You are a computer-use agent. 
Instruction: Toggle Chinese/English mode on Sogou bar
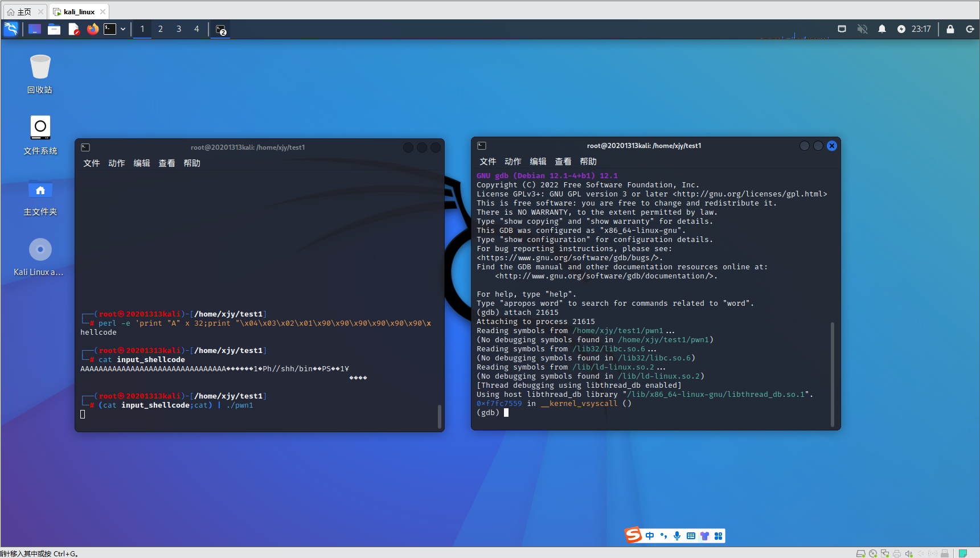650,536
